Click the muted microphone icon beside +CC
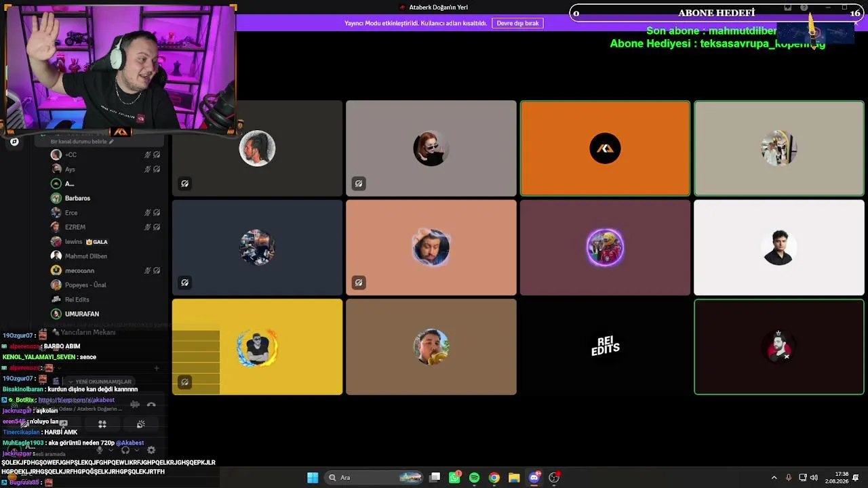The height and width of the screenshot is (488, 868). point(147,155)
